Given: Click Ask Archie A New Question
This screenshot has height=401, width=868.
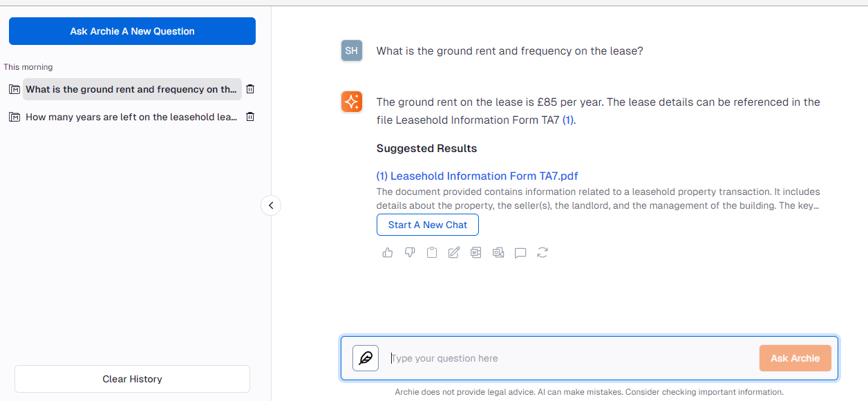Looking at the screenshot, I should tap(132, 31).
